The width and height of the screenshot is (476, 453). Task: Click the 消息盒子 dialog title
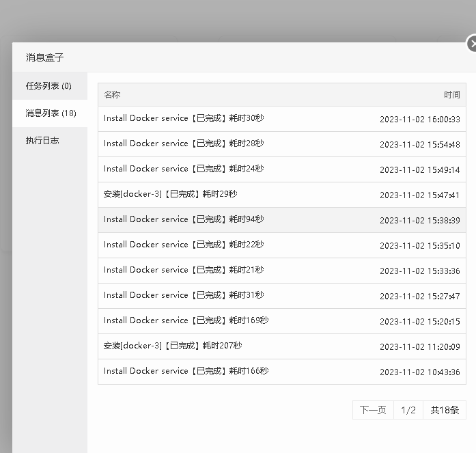click(x=45, y=57)
